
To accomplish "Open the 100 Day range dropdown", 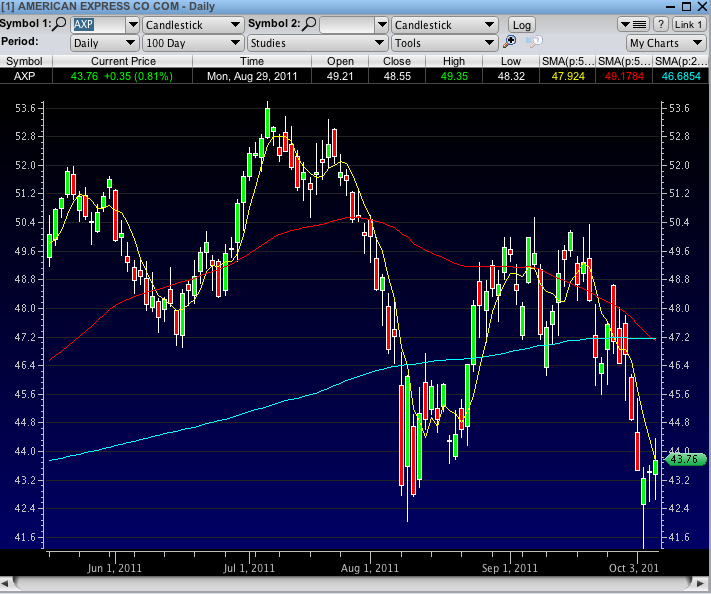I will 193,43.
